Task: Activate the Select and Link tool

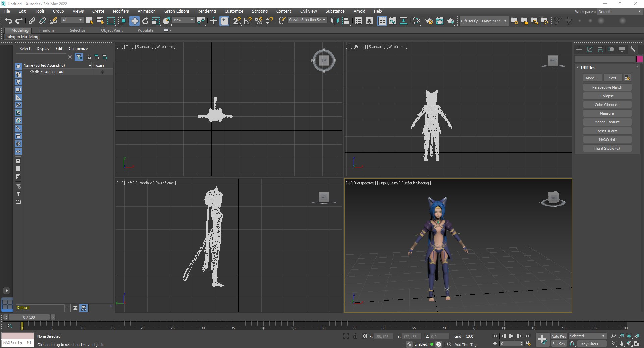Action: [32, 21]
